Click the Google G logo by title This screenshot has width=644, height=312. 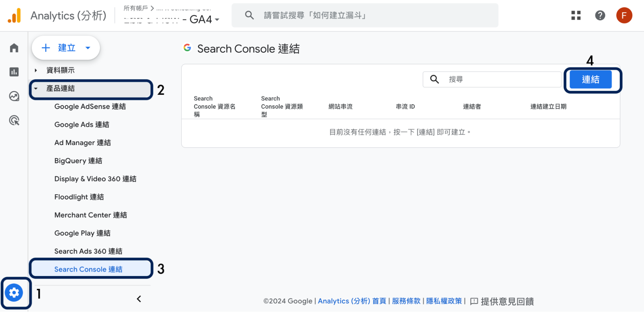tap(187, 48)
